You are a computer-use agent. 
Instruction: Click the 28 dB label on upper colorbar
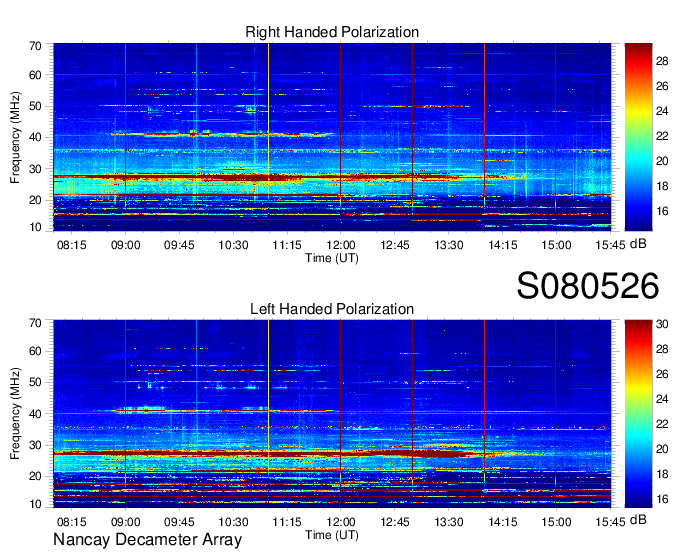pos(662,61)
